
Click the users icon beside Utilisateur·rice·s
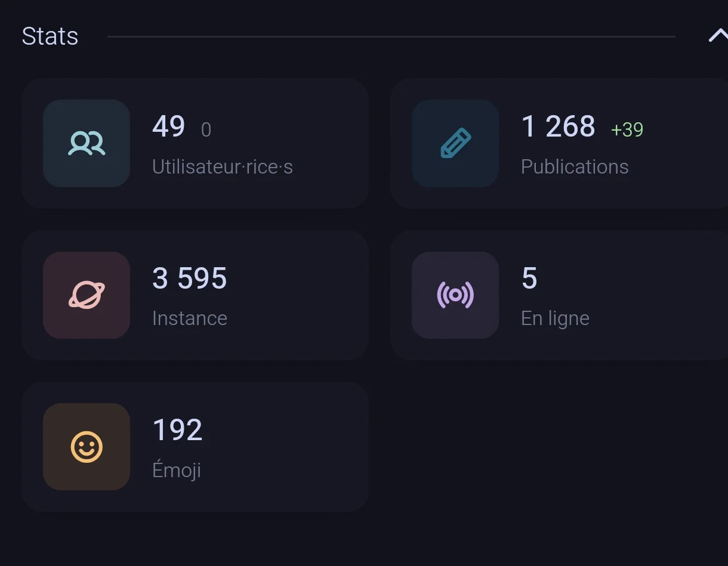tap(87, 143)
